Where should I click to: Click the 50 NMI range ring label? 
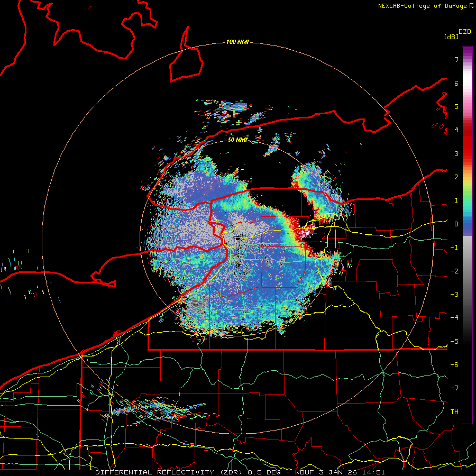(x=237, y=140)
